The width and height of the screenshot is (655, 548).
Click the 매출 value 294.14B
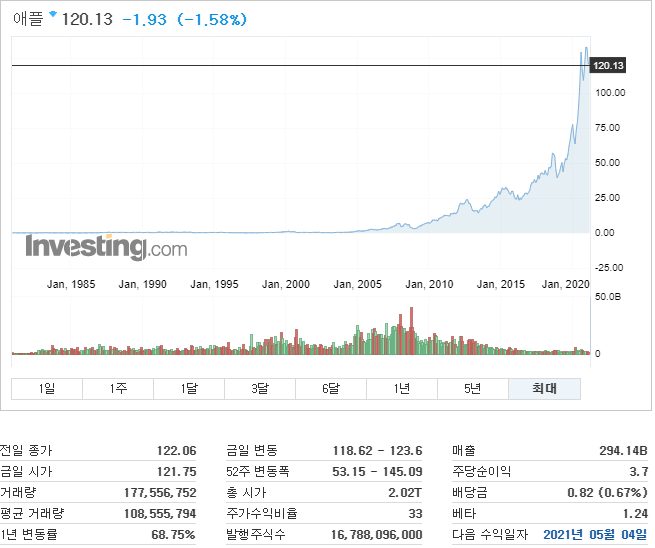623,451
